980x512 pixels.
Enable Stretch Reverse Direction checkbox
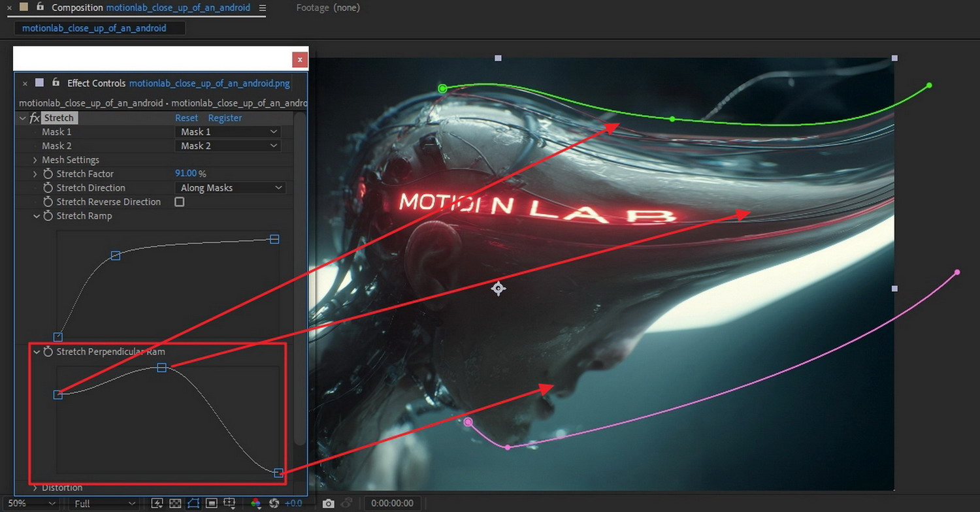[x=179, y=202]
